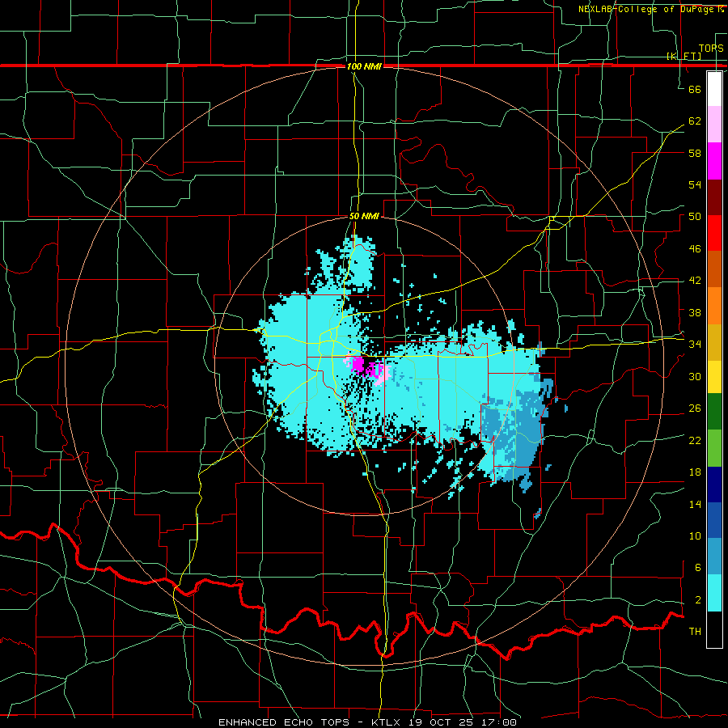Select the dark green legend swatch

point(714,412)
